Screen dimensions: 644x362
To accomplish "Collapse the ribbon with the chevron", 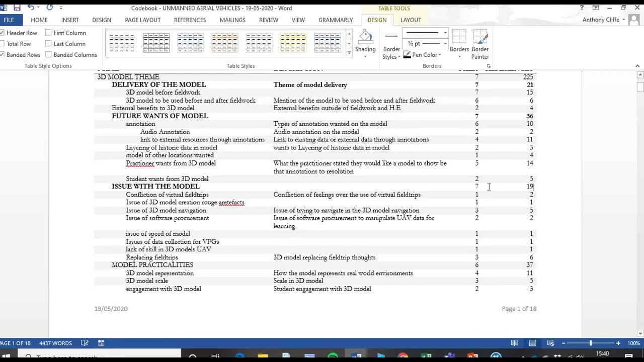I will pyautogui.click(x=637, y=66).
